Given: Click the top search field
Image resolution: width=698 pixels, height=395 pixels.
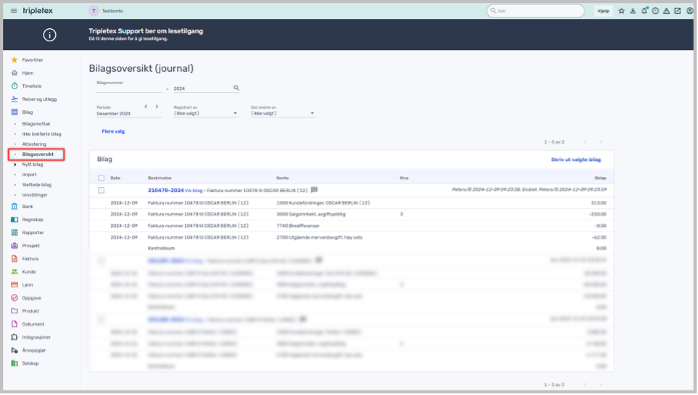Looking at the screenshot, I should [x=536, y=11].
